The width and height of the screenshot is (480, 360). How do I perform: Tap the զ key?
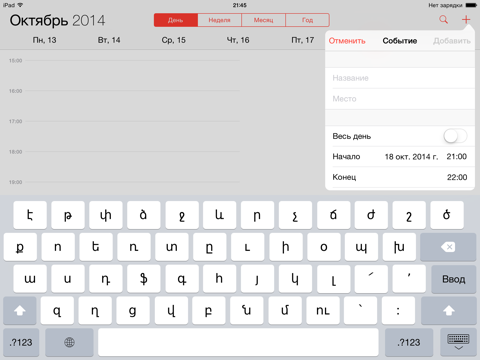(x=57, y=311)
